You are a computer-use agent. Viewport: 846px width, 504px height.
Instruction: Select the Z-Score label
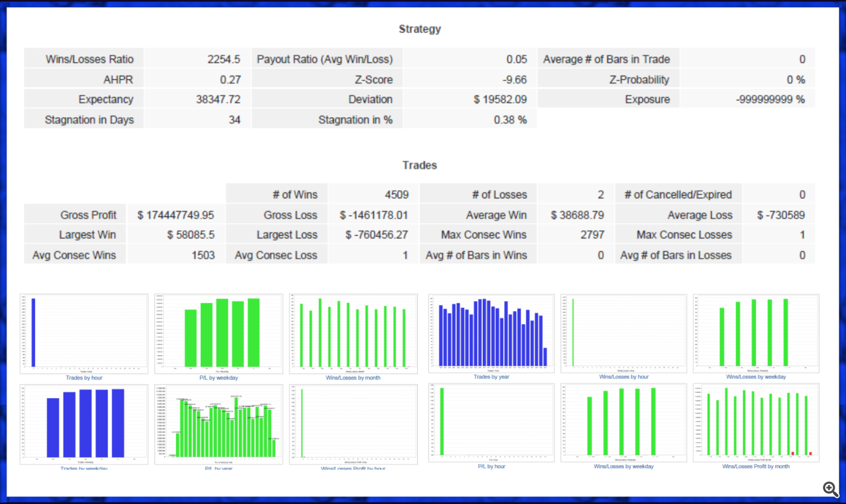point(373,79)
